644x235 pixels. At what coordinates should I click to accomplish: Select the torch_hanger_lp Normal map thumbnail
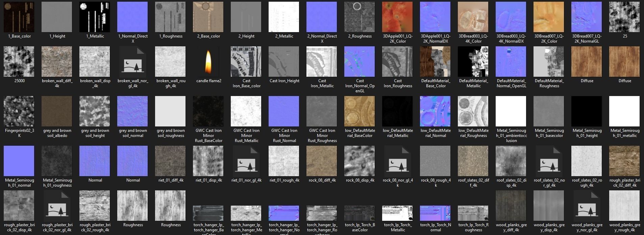284,213
